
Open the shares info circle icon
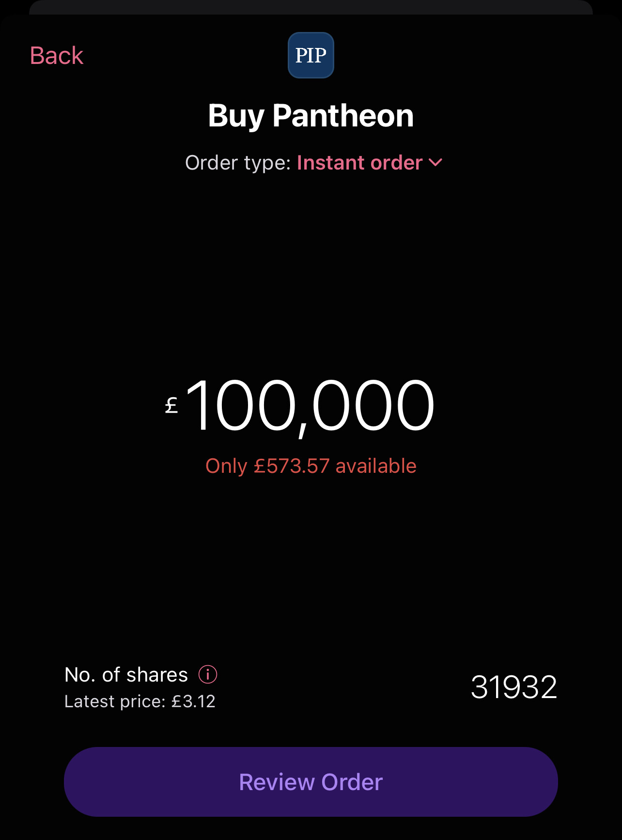click(x=208, y=674)
